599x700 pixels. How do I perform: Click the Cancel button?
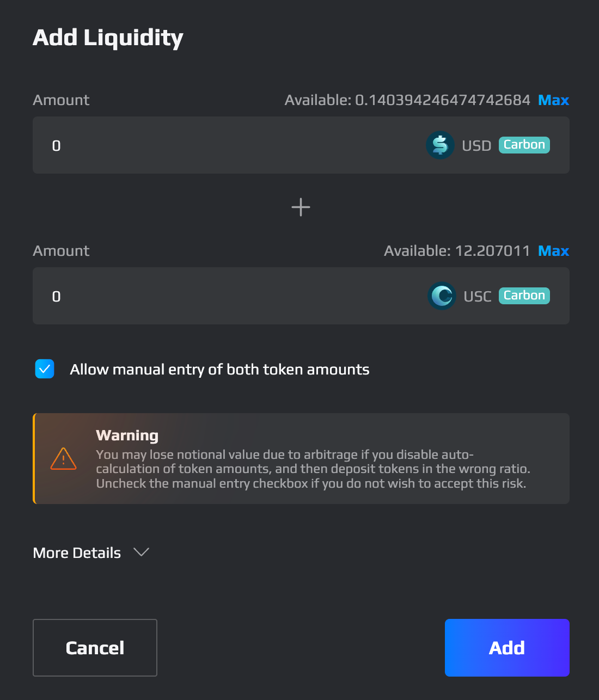pos(95,648)
